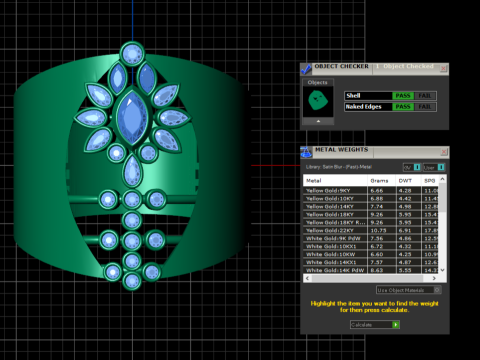Close the Metal Weights panel

tap(444, 152)
